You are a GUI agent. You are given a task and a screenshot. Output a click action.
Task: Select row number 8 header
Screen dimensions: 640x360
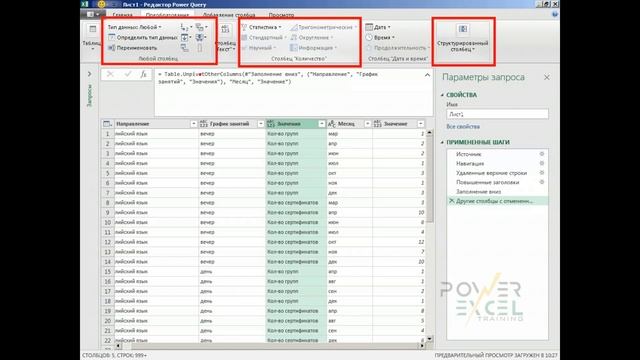107,202
